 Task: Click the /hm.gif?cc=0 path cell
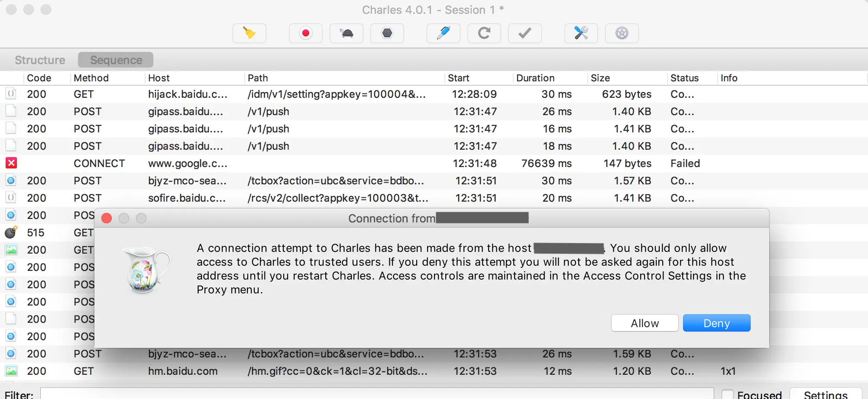(337, 371)
